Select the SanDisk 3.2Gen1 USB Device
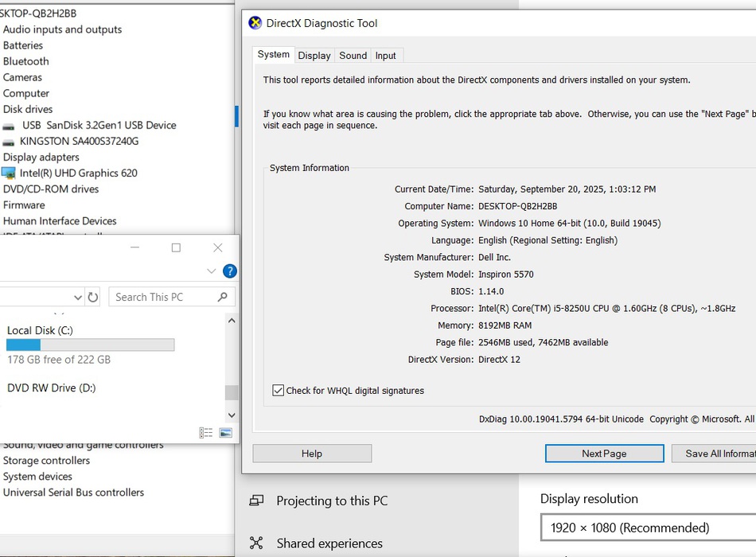 coord(99,125)
